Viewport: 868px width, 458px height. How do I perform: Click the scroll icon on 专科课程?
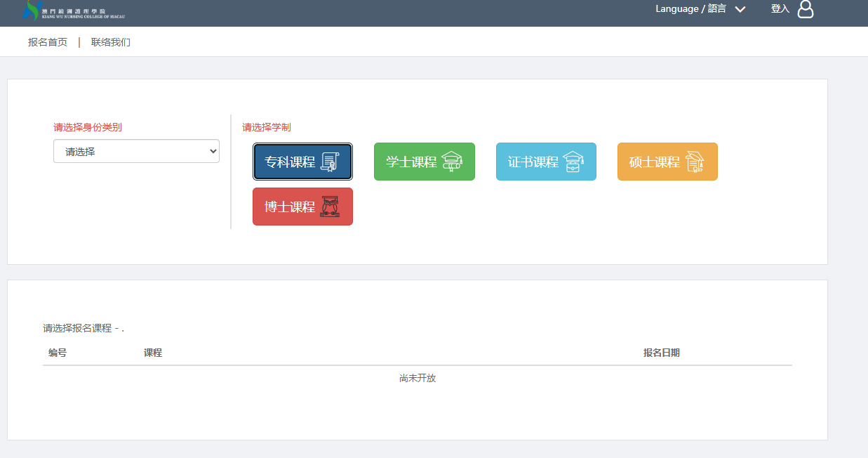click(x=329, y=162)
